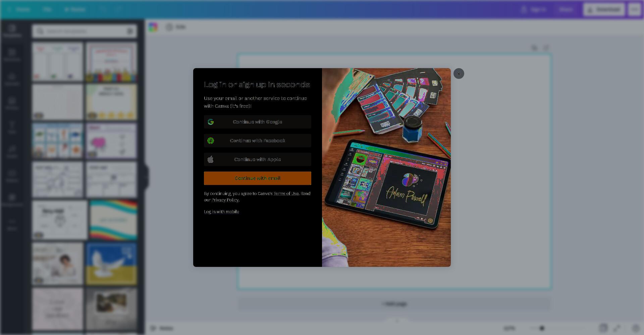This screenshot has height=335, width=644.
Task: Click the filter icon in the search box
Action: [x=130, y=31]
